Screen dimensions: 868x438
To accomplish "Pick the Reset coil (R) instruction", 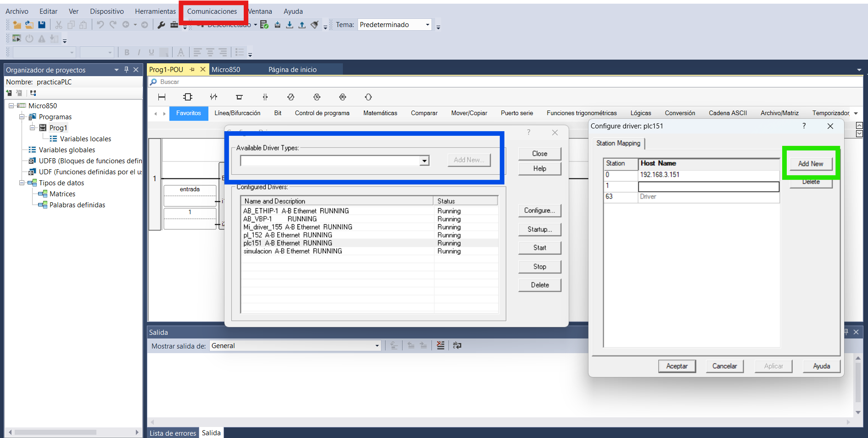I will (342, 97).
